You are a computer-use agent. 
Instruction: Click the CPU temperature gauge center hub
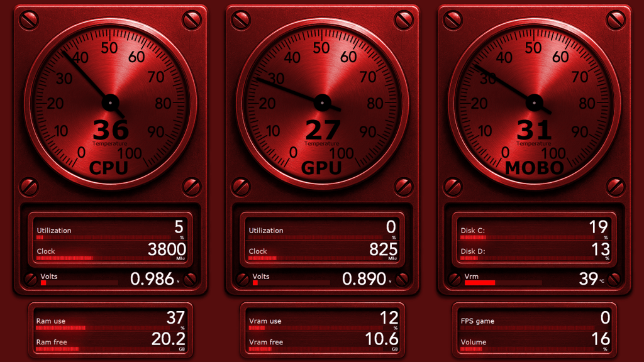(x=110, y=101)
